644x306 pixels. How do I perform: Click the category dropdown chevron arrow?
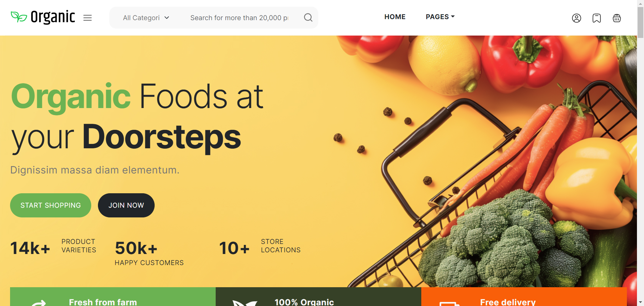click(167, 18)
